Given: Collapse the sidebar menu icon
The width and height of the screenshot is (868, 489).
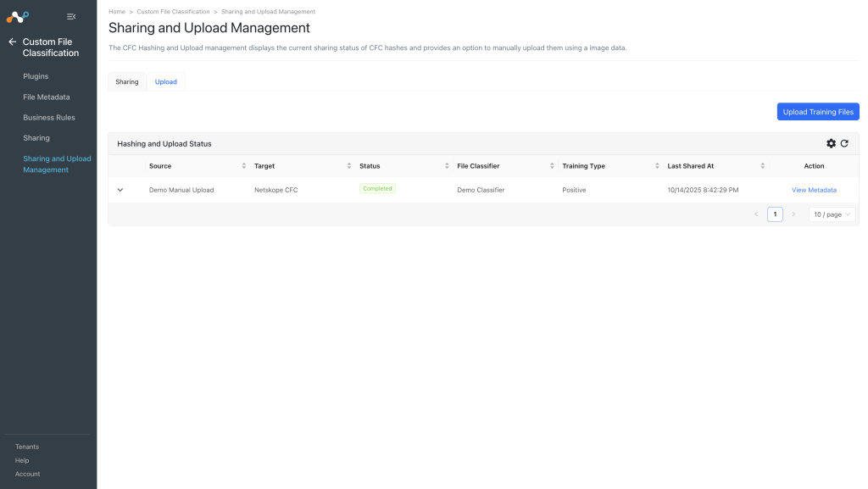Looking at the screenshot, I should tap(71, 17).
